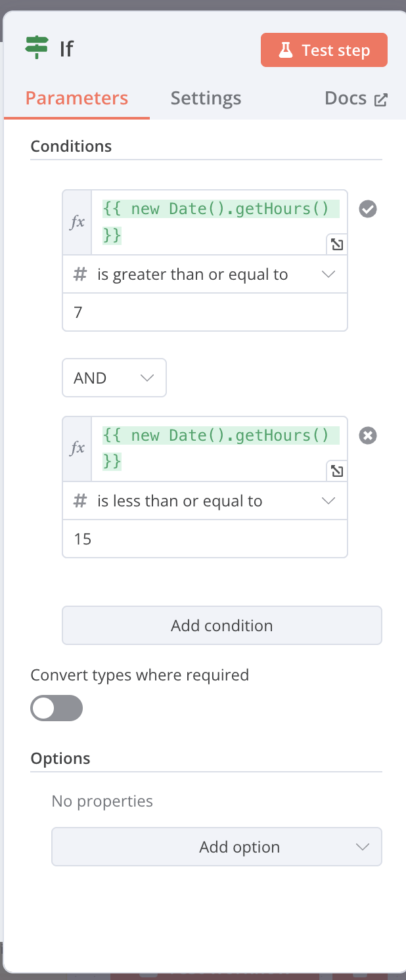The image size is (406, 980).
Task: Click the checkmark icon beside first condition
Action: 368,209
